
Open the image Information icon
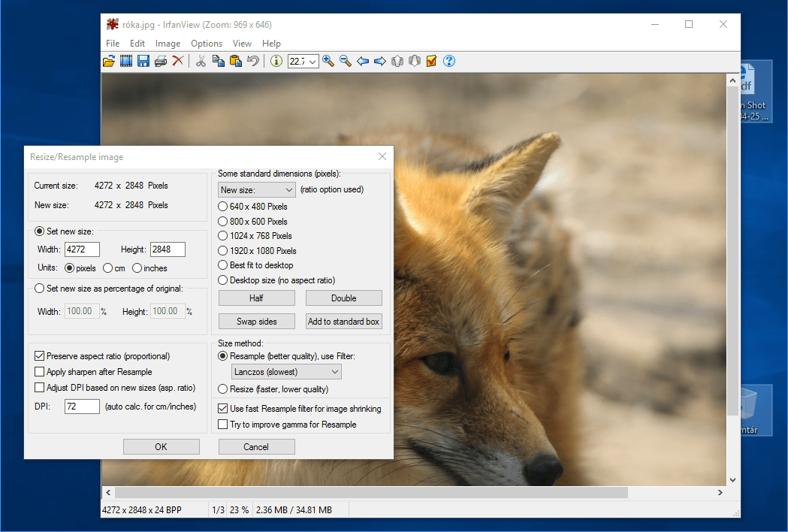click(276, 62)
